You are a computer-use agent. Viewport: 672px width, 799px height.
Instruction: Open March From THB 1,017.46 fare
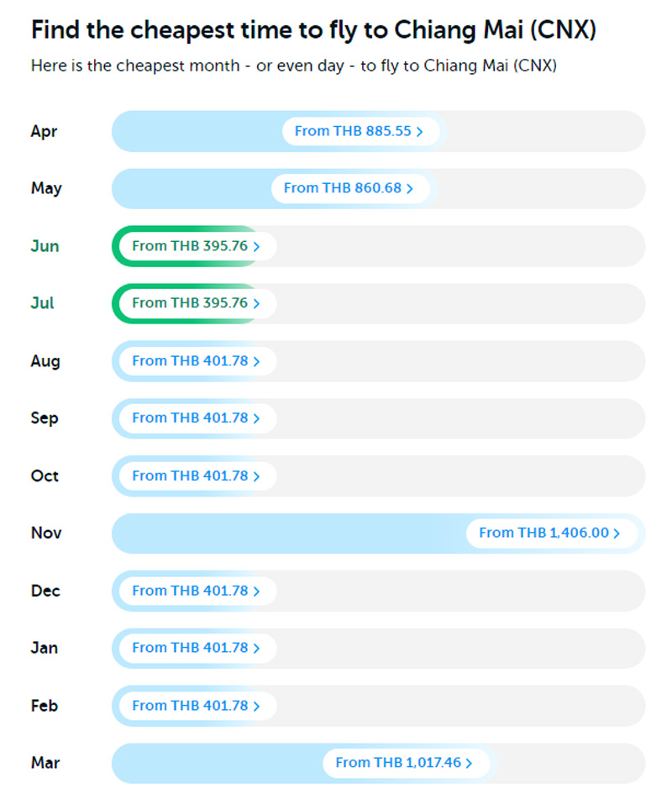398,764
